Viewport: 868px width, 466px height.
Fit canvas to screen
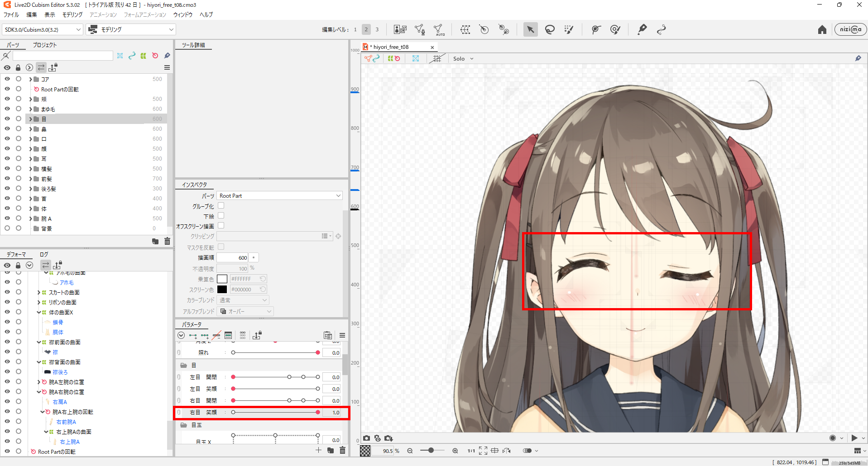(483, 451)
